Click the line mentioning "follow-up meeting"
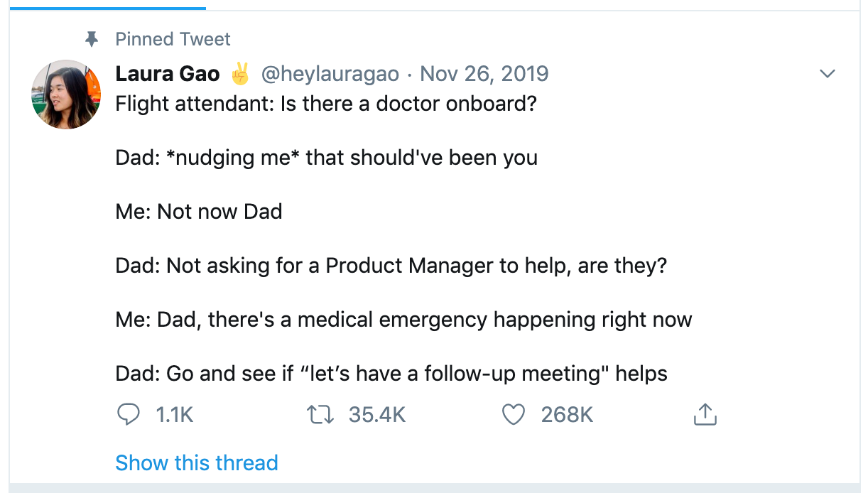Screen dimensions: 868x493 (x=391, y=374)
